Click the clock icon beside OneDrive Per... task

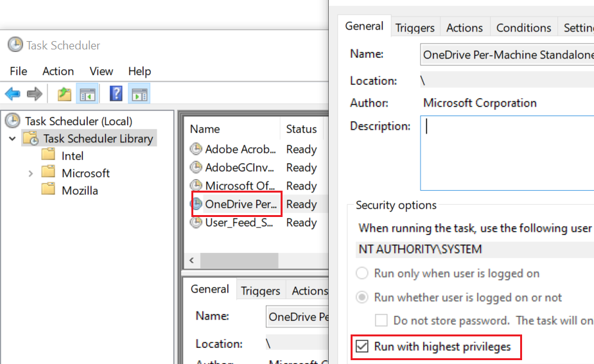coord(197,204)
